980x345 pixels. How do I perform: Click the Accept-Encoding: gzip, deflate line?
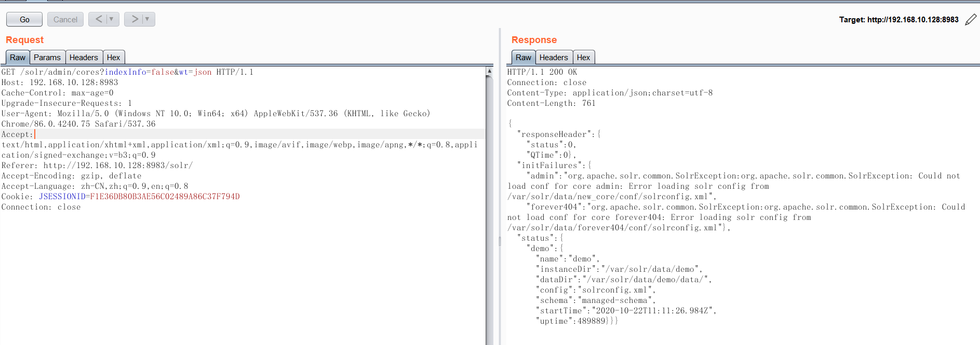pyautogui.click(x=71, y=176)
